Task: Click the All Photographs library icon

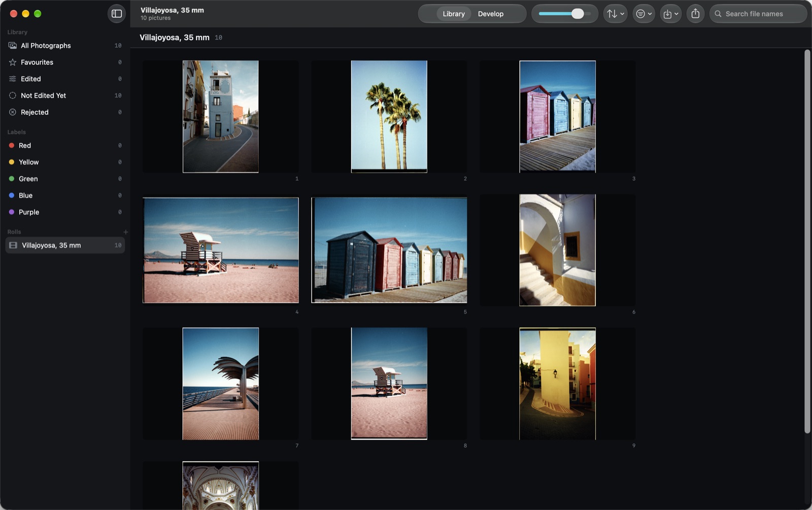Action: pyautogui.click(x=13, y=46)
